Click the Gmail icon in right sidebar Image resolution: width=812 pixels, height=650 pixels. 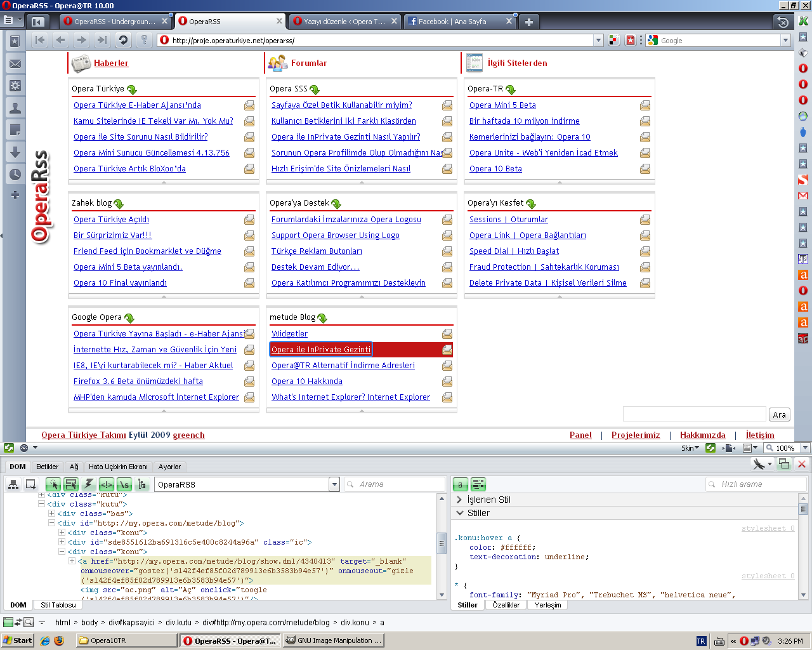(803, 196)
